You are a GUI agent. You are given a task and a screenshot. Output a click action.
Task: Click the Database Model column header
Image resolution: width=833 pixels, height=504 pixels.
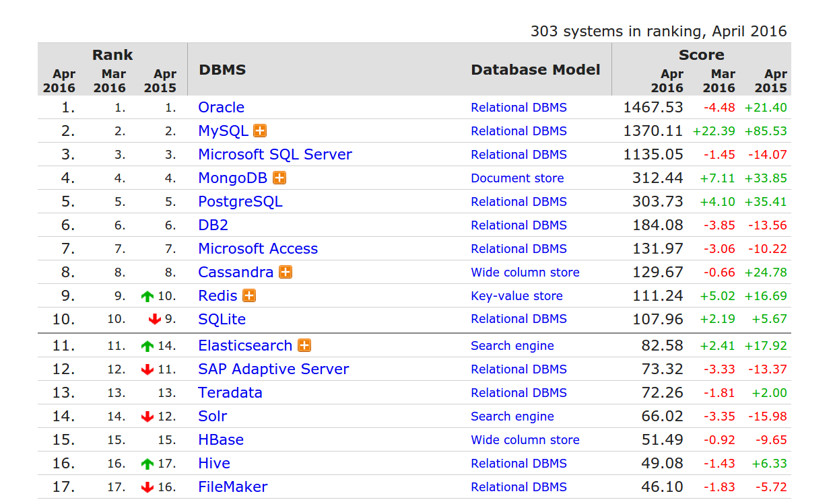tap(535, 70)
